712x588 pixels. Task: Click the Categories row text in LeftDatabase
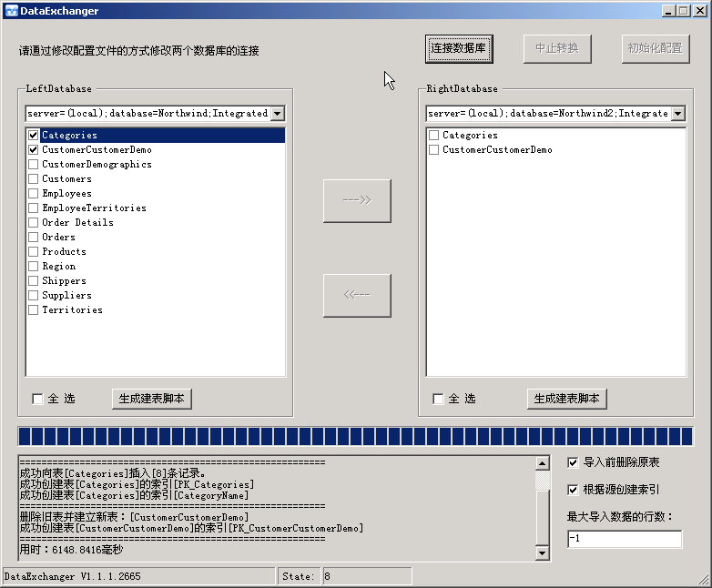click(x=69, y=136)
